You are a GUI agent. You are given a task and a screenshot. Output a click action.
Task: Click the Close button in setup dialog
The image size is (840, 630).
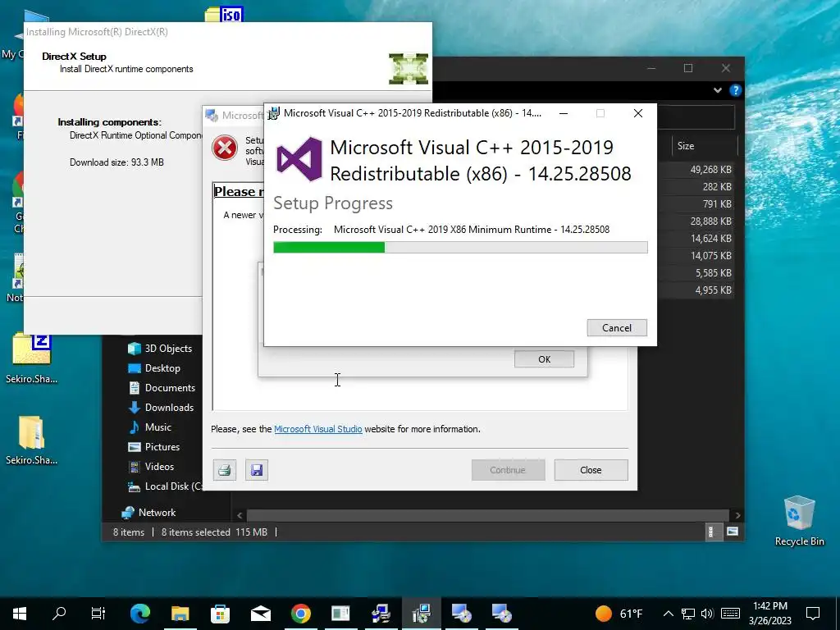(591, 470)
